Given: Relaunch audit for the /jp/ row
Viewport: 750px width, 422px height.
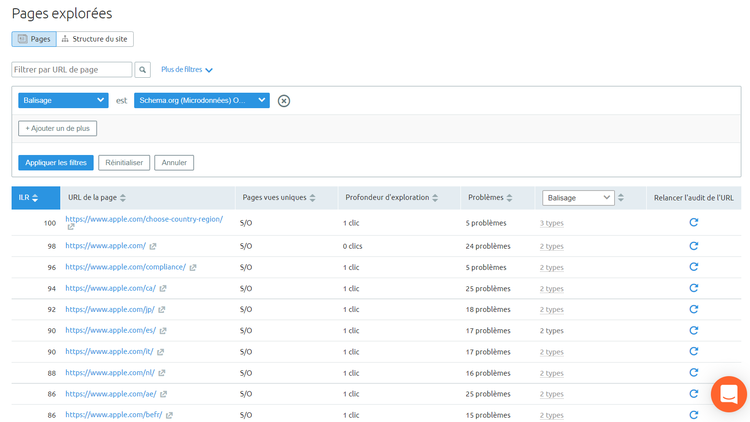Looking at the screenshot, I should 694,309.
